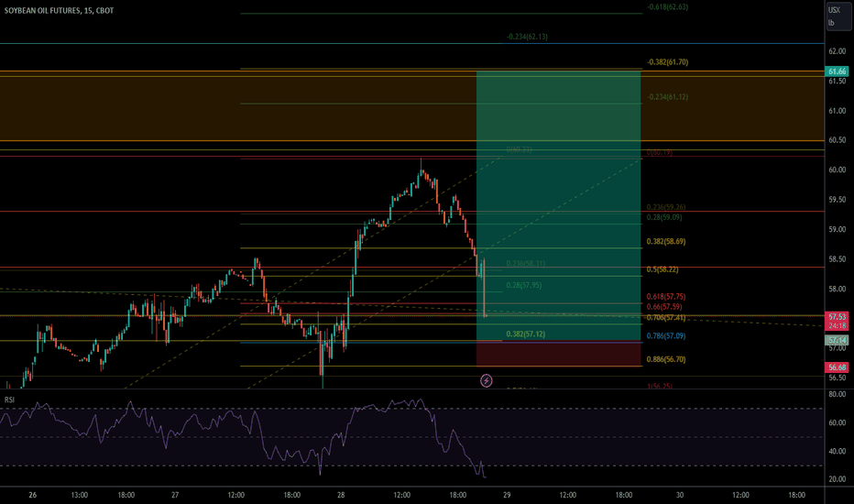
Task: Click the 59.00 price axis value
Action: point(838,229)
